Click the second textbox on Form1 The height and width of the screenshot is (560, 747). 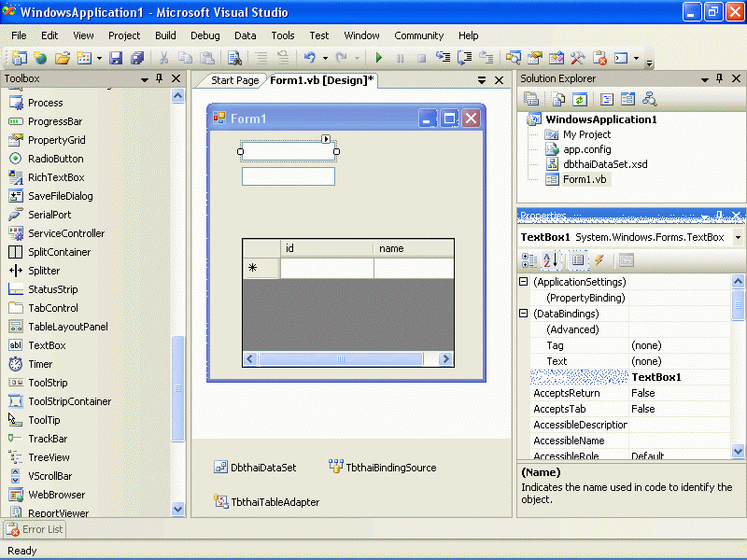pos(289,176)
